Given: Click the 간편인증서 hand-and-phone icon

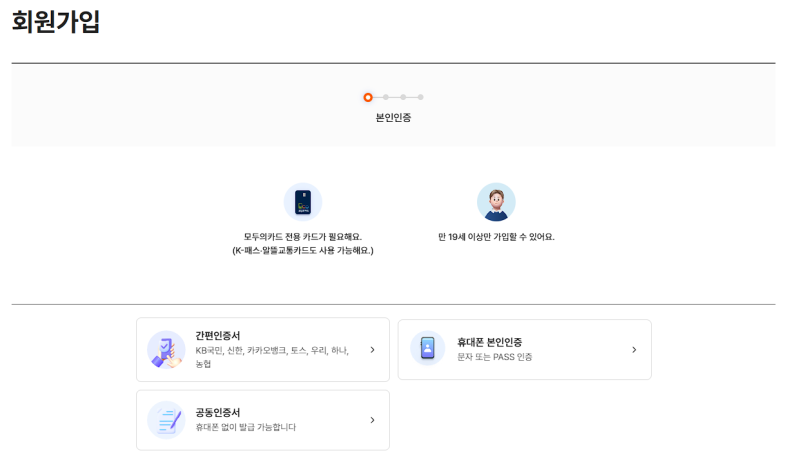Looking at the screenshot, I should coord(166,350).
